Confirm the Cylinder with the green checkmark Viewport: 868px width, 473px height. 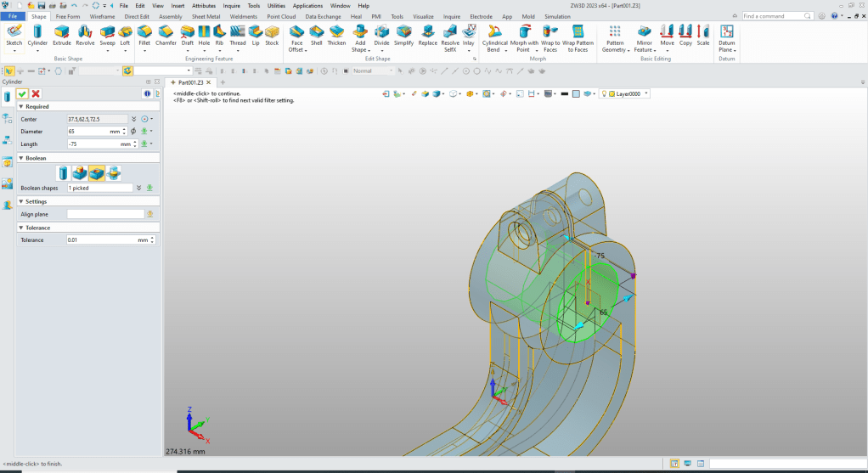(x=22, y=93)
